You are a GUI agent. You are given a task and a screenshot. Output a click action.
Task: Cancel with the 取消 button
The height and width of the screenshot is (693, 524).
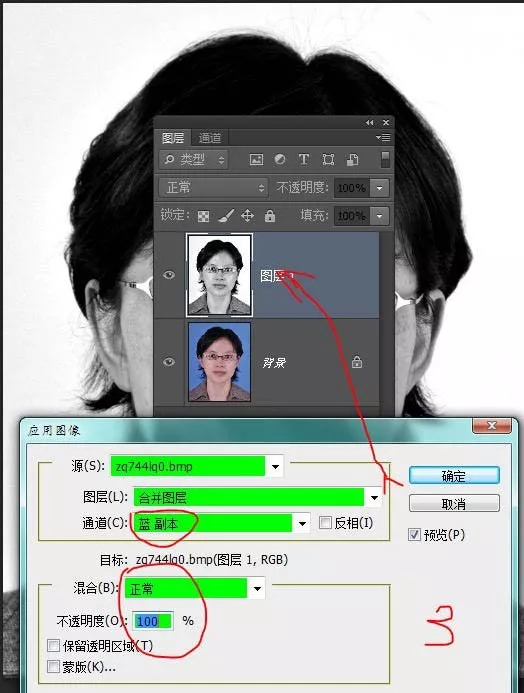click(454, 503)
